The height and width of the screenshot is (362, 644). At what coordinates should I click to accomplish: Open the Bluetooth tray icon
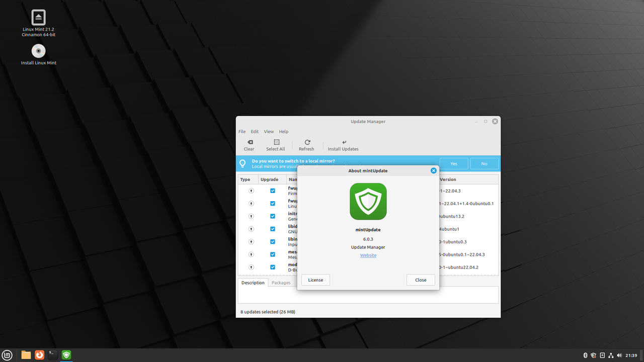585,355
